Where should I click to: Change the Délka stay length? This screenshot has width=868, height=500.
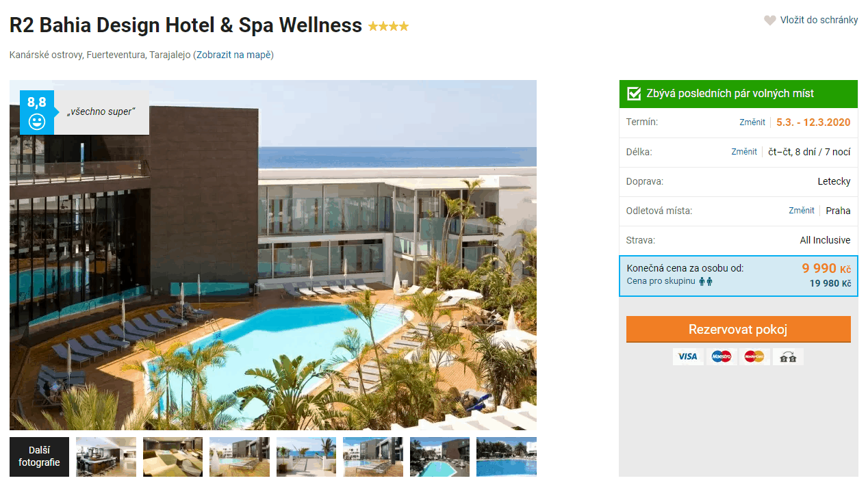[x=744, y=152]
